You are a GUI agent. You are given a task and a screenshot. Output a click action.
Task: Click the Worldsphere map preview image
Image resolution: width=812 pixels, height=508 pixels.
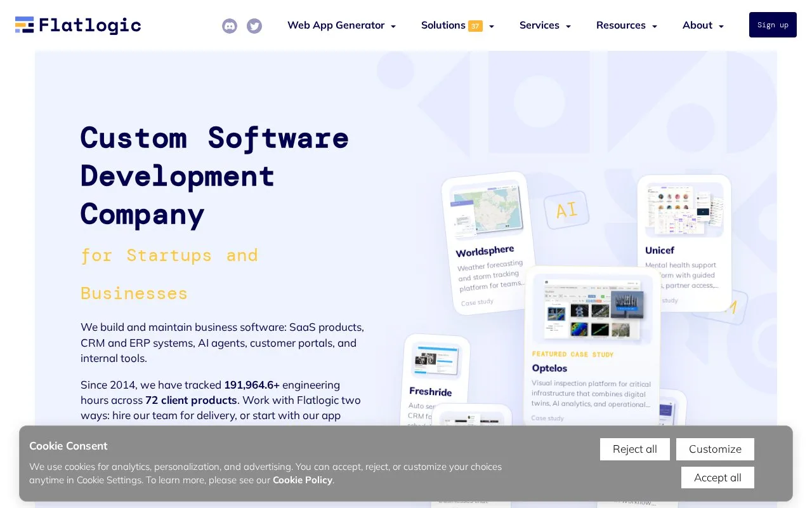click(487, 209)
